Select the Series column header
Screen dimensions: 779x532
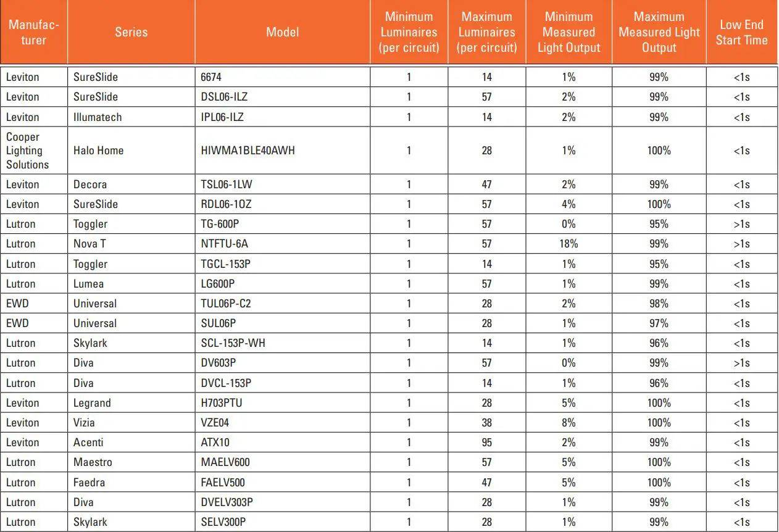131,32
